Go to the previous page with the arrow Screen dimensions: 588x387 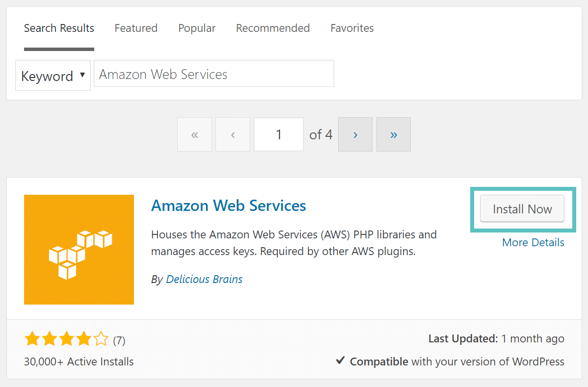pyautogui.click(x=233, y=134)
